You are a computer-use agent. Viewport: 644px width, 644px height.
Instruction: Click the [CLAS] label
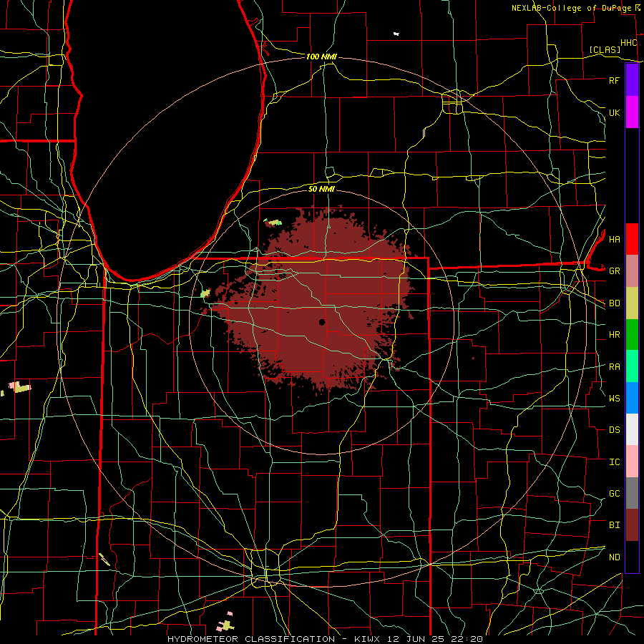click(x=605, y=49)
